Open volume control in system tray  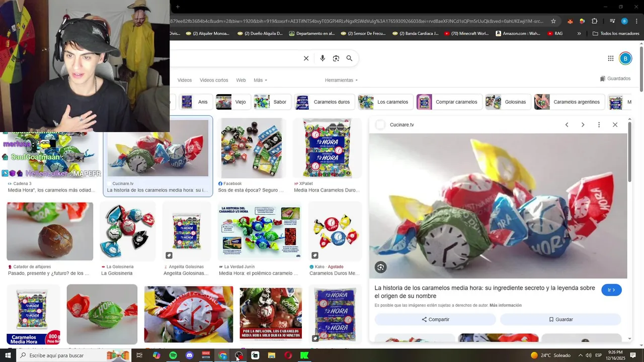point(589,355)
